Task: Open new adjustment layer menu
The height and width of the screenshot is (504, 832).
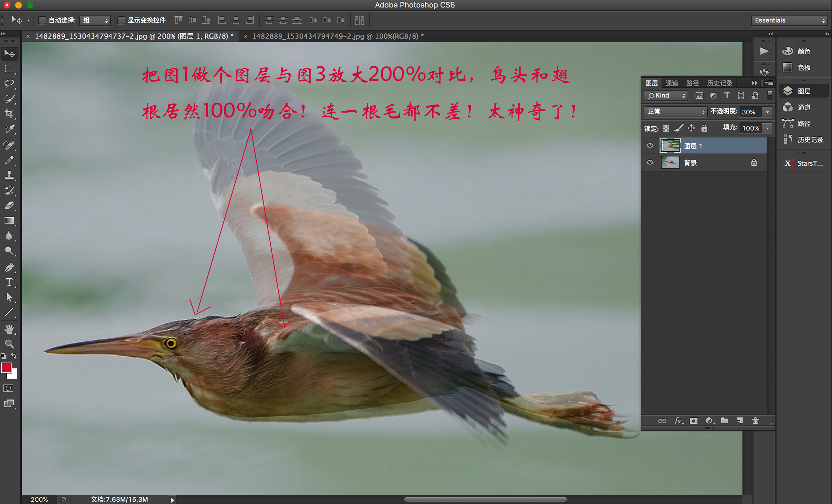Action: 709,421
